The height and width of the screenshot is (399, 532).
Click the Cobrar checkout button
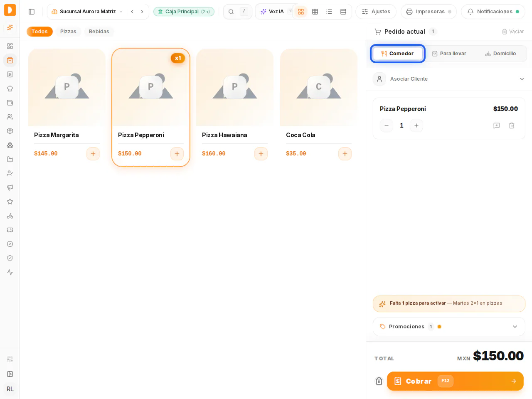[455, 381]
